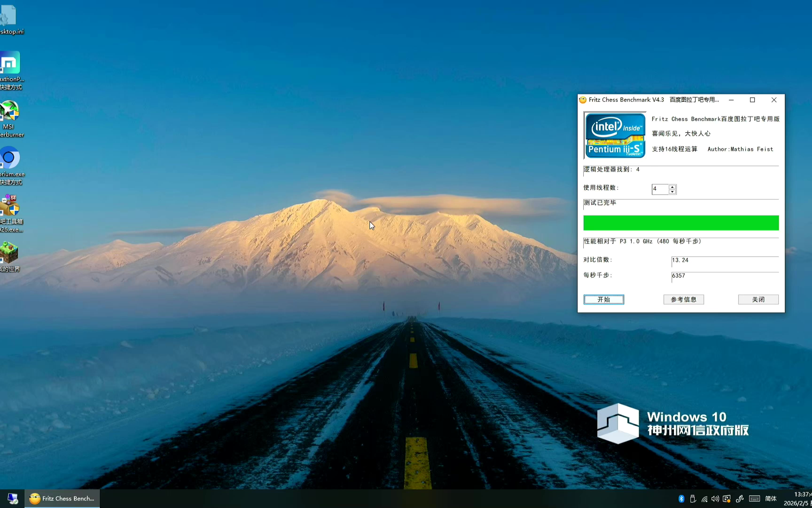Click the safely remove USB tray icon

click(x=693, y=499)
